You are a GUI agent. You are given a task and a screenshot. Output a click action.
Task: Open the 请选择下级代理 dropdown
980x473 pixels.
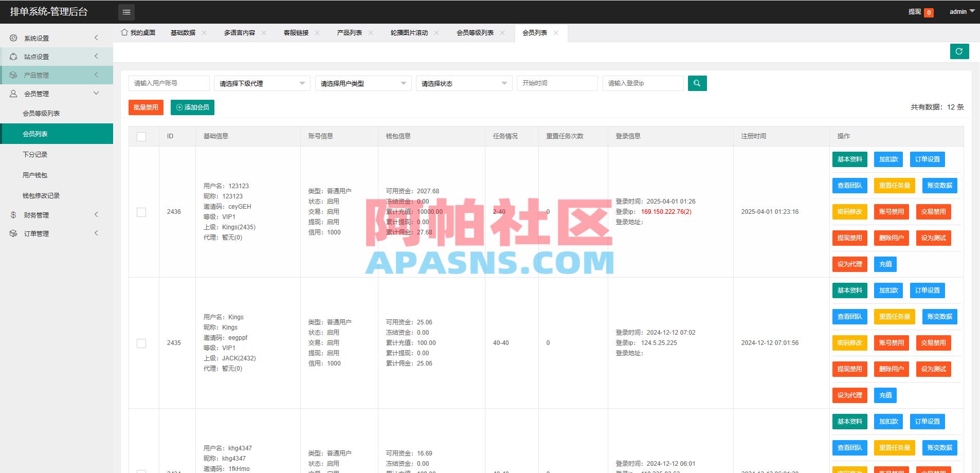pos(262,83)
